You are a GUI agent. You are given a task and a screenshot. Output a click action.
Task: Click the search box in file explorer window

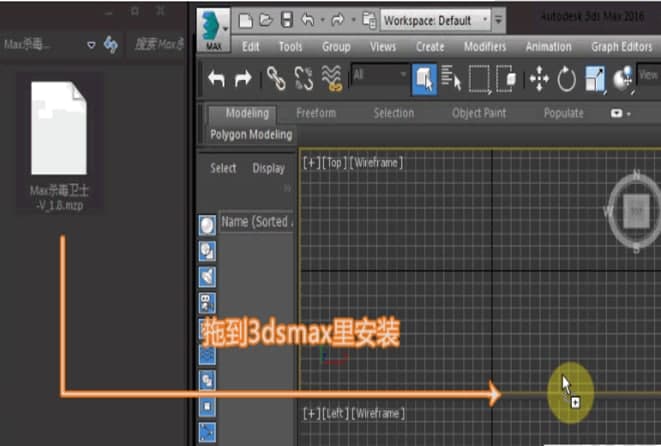158,44
